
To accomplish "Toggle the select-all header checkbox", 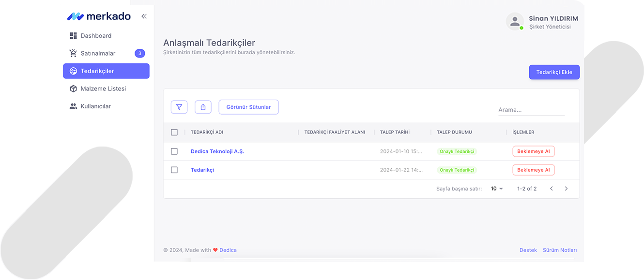I will [x=174, y=132].
